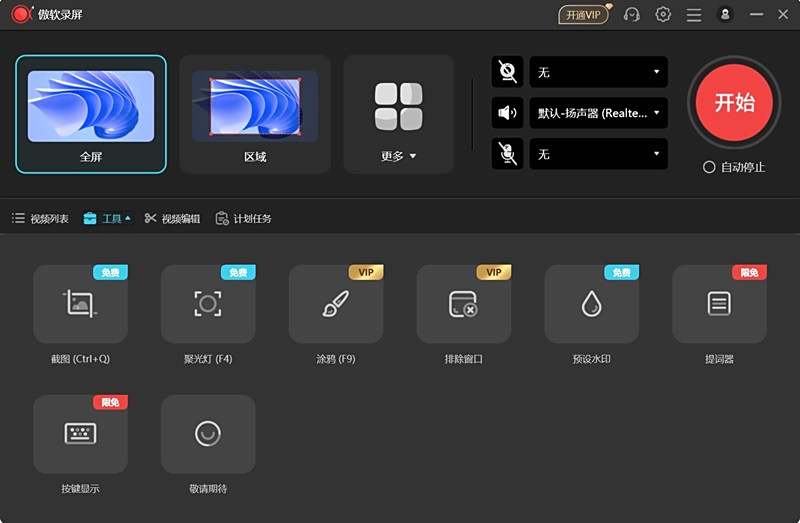The height and width of the screenshot is (523, 800).
Task: Switch to the 视频列表 tab
Action: (x=40, y=218)
